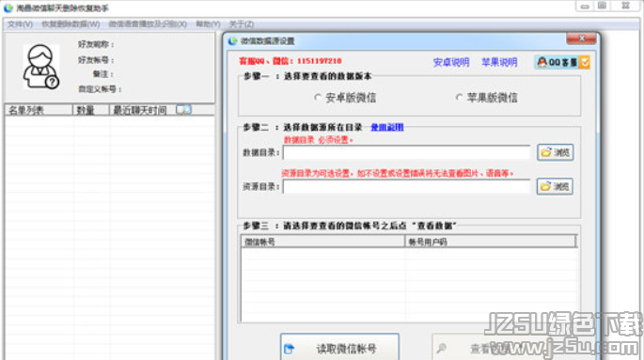Open the blue 使用说明 link
Viewport: 644px width, 360px height.
(387, 127)
